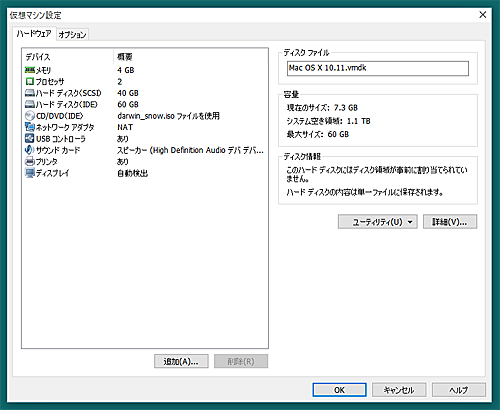Select the Memory (メモリ) device icon
500x410 pixels.
coord(30,70)
